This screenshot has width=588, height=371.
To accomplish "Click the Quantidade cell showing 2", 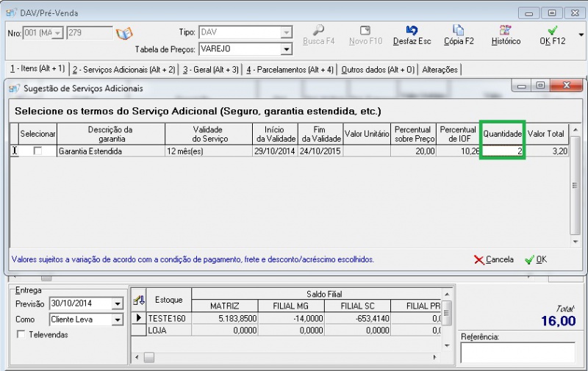I will pos(502,151).
